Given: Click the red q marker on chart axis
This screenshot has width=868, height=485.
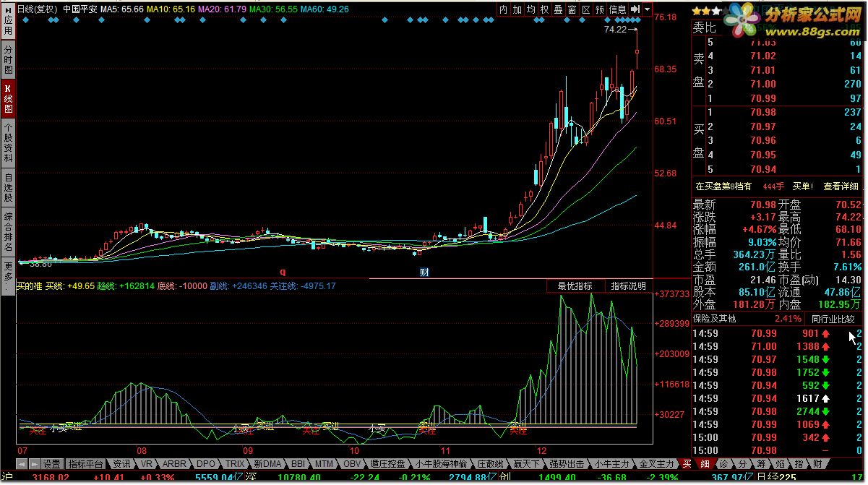Looking at the screenshot, I should (x=283, y=272).
